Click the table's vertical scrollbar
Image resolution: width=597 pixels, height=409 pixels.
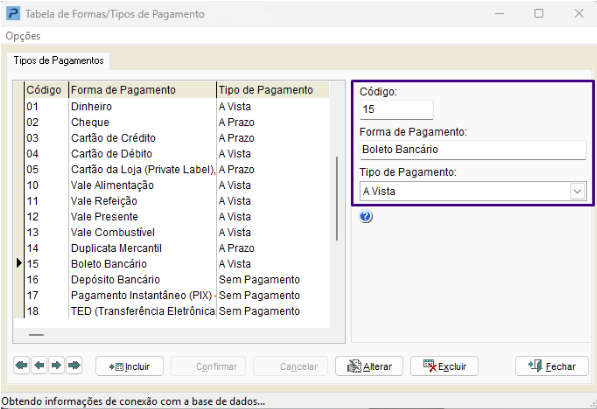[x=337, y=198]
